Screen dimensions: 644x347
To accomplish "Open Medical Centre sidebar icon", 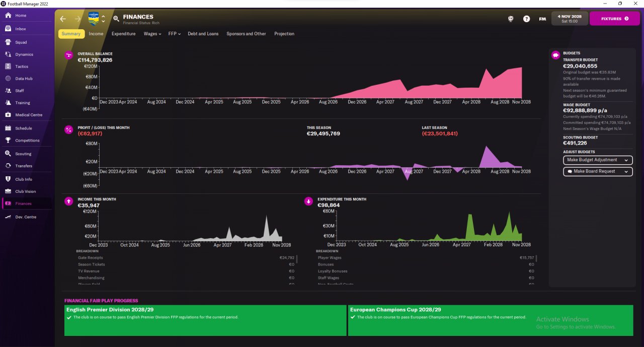I will (x=8, y=115).
